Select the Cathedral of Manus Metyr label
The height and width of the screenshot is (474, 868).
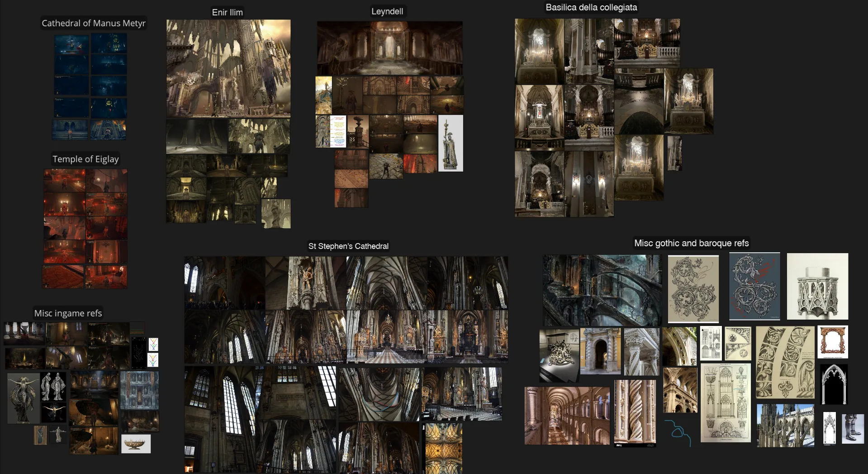pyautogui.click(x=94, y=23)
